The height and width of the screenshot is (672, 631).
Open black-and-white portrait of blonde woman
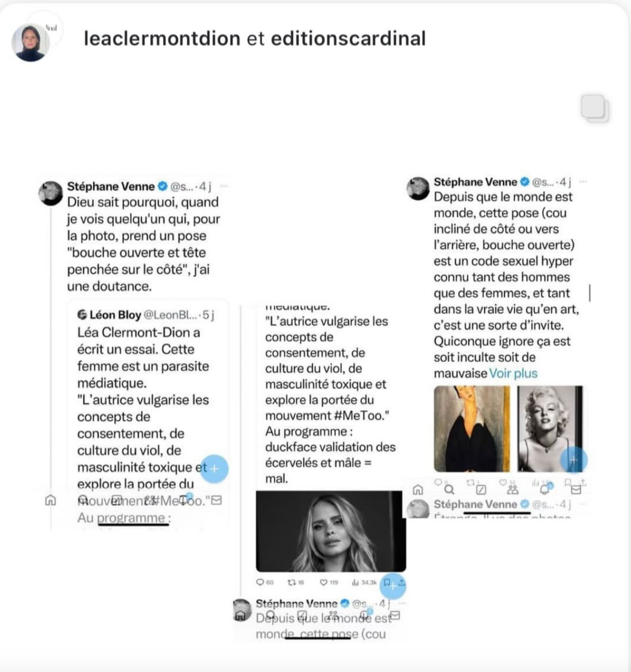point(331,531)
